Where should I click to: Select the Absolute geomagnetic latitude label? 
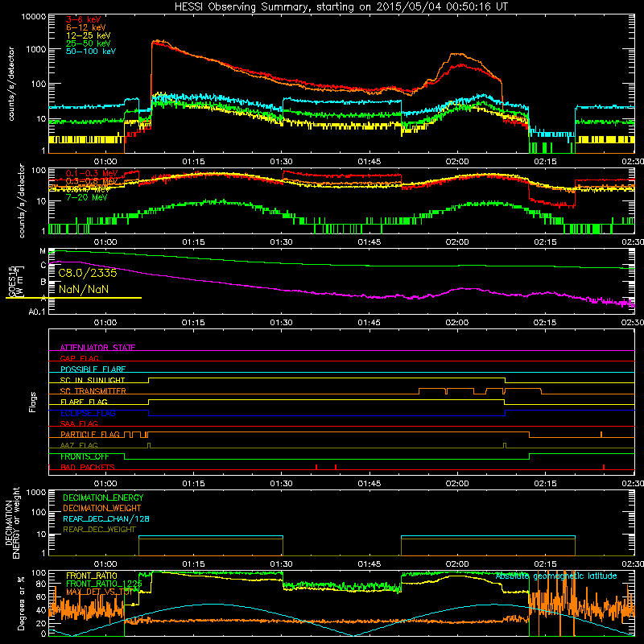click(556, 576)
